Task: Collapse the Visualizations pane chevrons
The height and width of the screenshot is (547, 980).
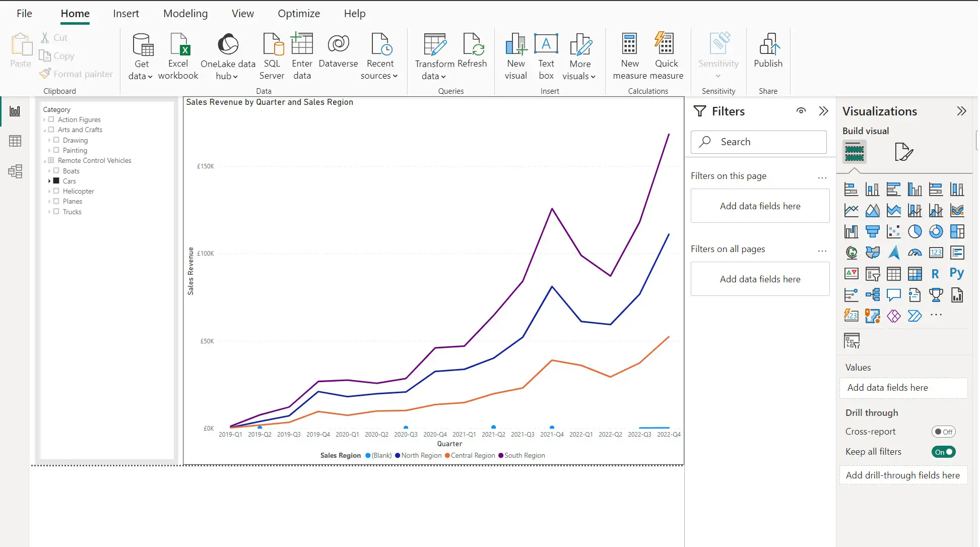Action: pyautogui.click(x=961, y=111)
